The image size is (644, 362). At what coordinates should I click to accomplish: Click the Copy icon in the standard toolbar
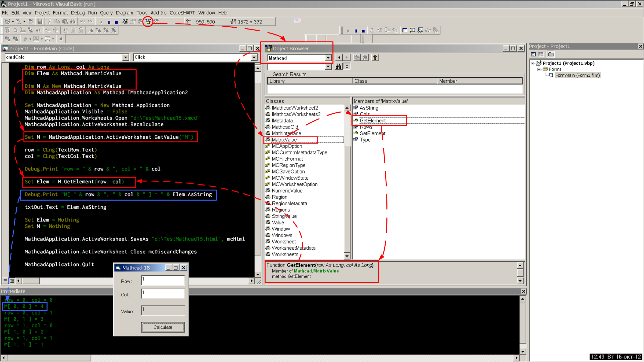point(57,22)
